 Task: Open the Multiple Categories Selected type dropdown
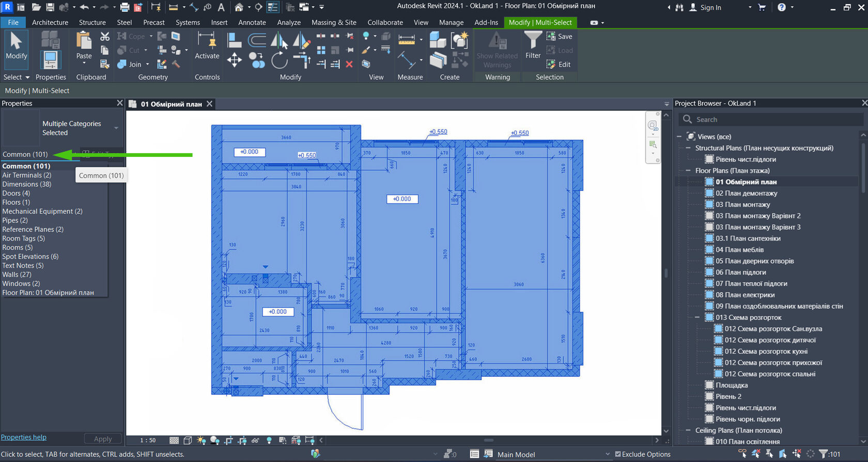click(x=116, y=128)
